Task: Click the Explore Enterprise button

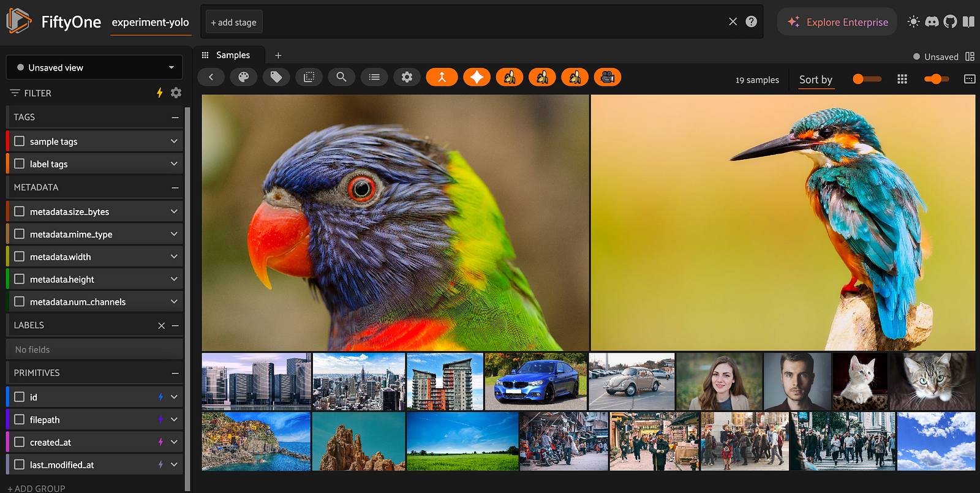Action: click(x=837, y=22)
